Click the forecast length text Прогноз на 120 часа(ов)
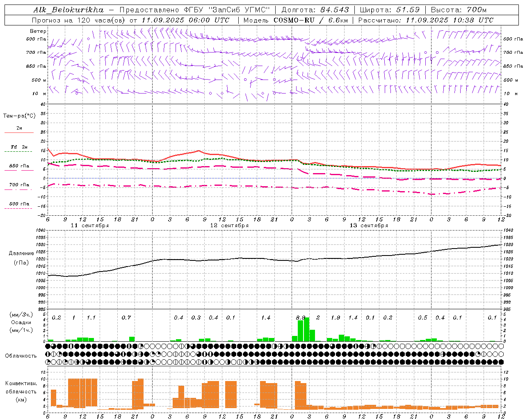The height and width of the screenshot is (420, 525). (79, 20)
